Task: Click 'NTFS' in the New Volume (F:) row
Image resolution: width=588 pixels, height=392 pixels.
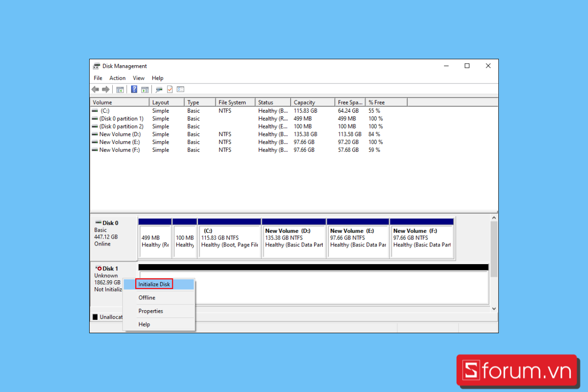Action: pyautogui.click(x=225, y=150)
